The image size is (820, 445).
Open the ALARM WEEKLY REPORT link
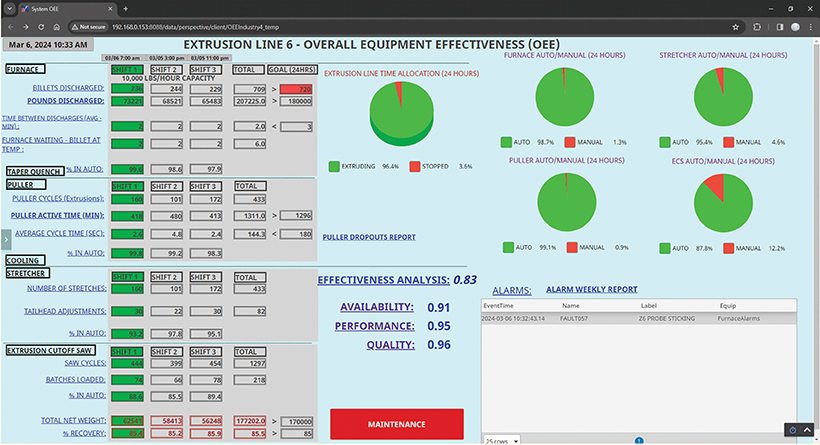pos(591,289)
